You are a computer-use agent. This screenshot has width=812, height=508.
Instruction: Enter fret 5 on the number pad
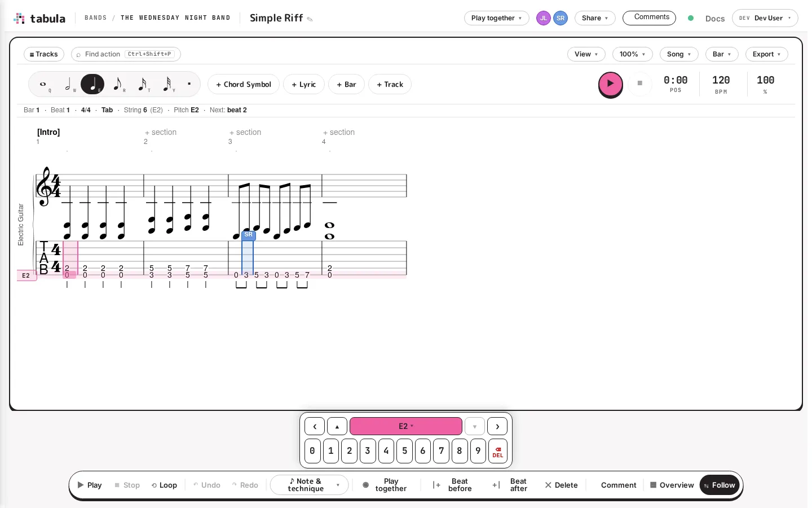(x=404, y=451)
